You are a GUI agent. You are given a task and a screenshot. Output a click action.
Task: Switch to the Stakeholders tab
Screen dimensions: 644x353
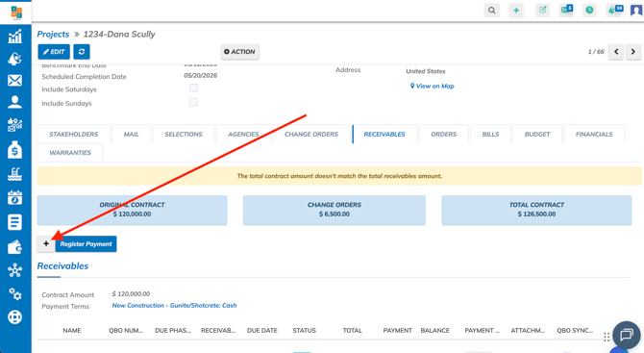(x=73, y=134)
